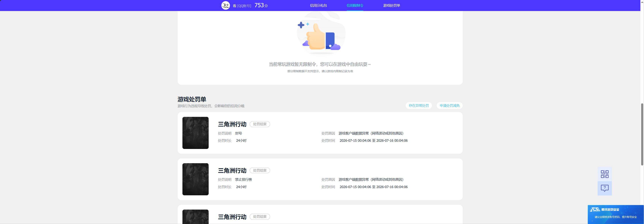Click the 753分 credit score
Viewport: 644px width, 224px height.
261,6
